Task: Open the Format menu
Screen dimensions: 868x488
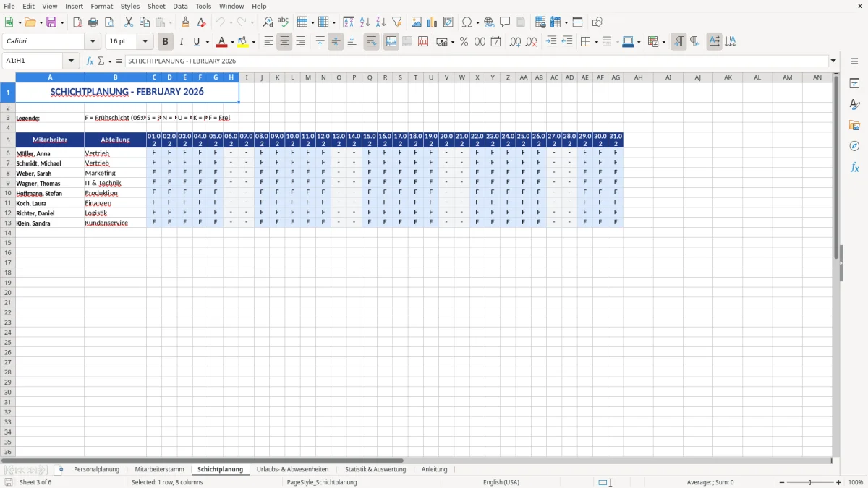Action: point(101,6)
